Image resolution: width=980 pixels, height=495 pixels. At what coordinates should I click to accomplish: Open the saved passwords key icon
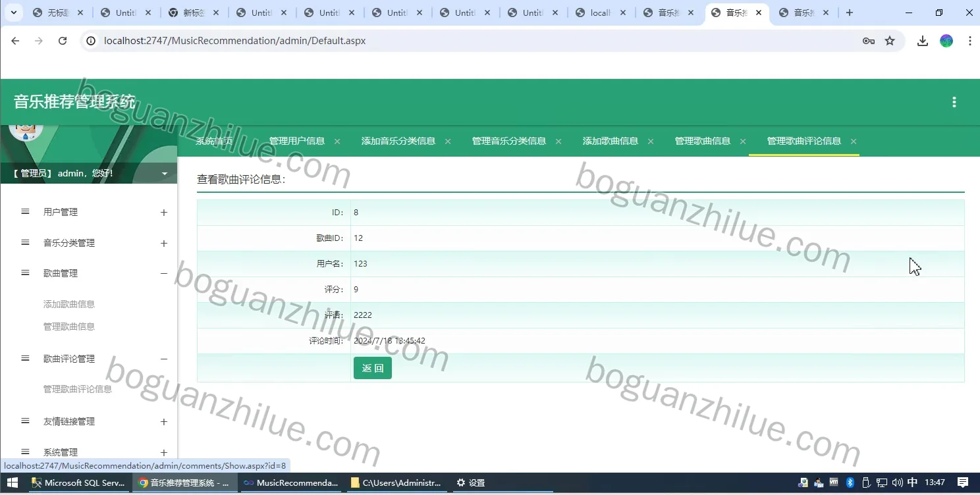pyautogui.click(x=869, y=41)
